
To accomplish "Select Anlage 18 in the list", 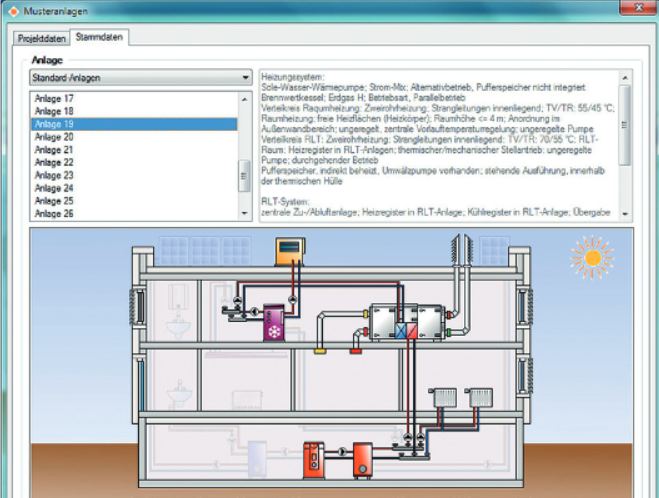I will coord(134,111).
